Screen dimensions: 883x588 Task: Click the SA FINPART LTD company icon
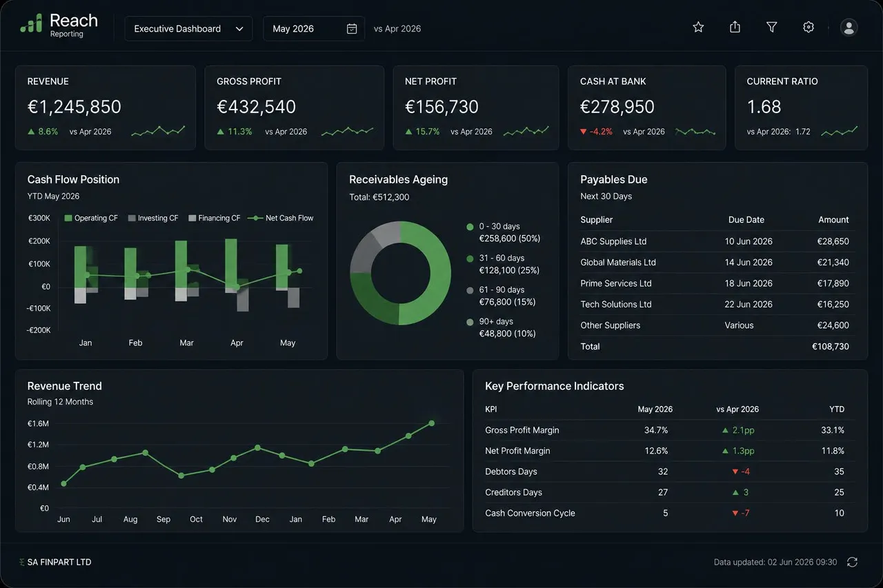coord(22,562)
